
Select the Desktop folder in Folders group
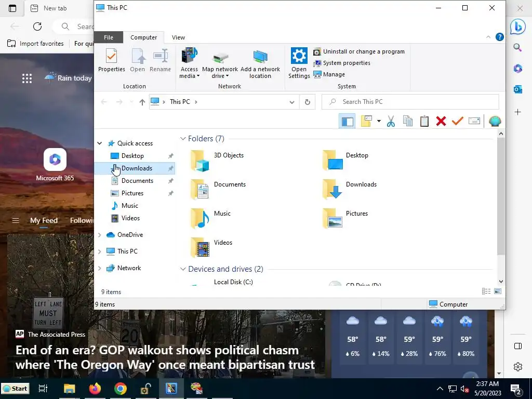[x=346, y=161]
